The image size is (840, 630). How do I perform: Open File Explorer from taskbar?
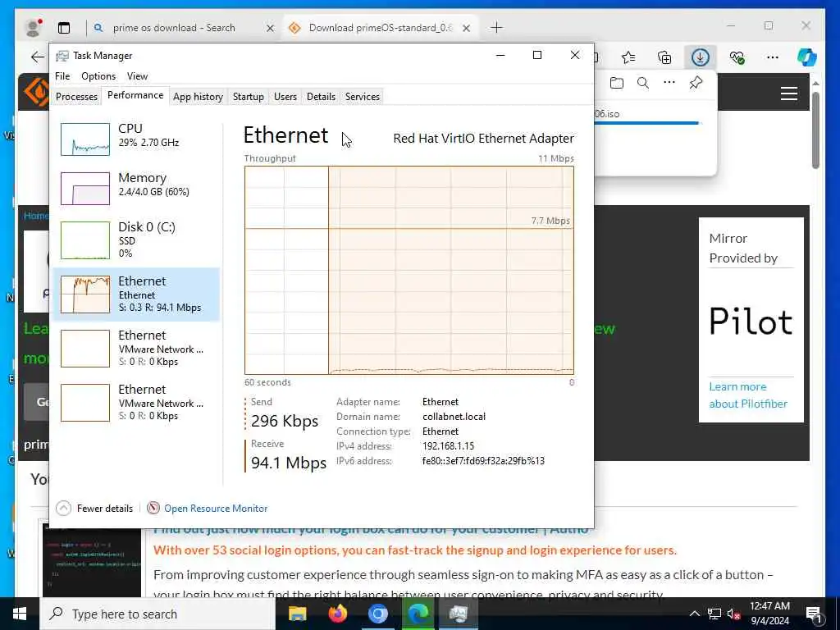[297, 614]
